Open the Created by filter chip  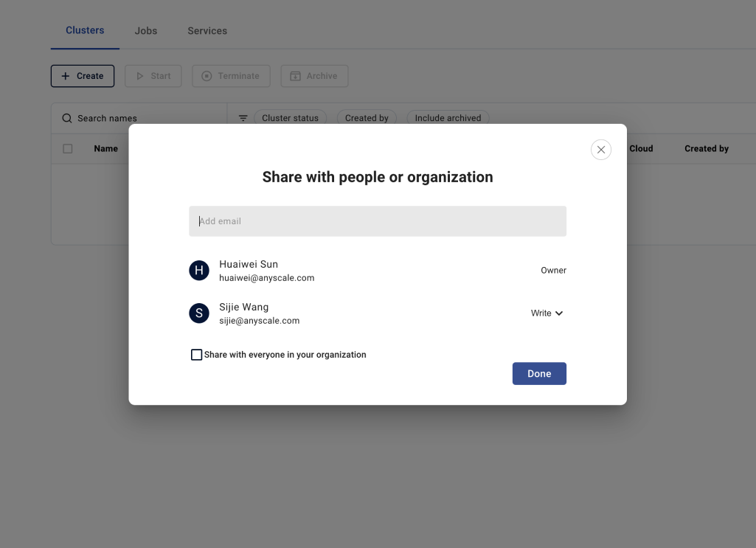pos(367,118)
